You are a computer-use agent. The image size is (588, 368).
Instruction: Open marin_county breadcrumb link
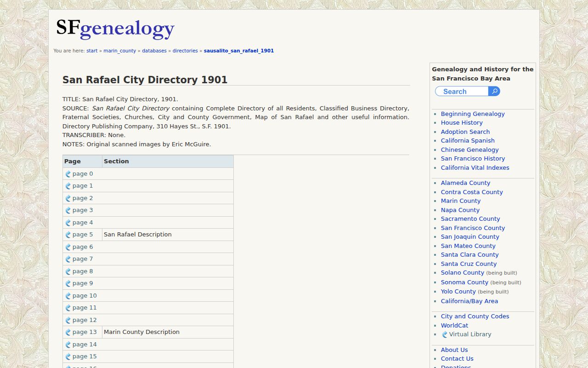click(x=119, y=51)
